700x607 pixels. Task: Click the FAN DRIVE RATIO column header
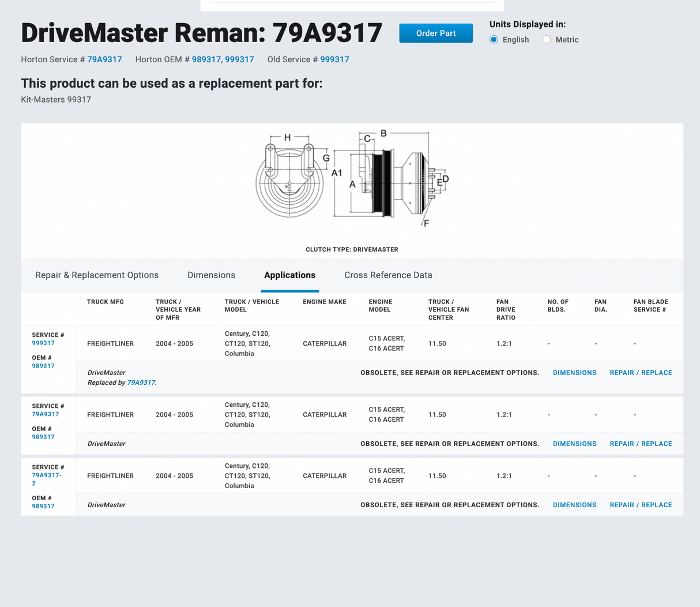click(506, 310)
